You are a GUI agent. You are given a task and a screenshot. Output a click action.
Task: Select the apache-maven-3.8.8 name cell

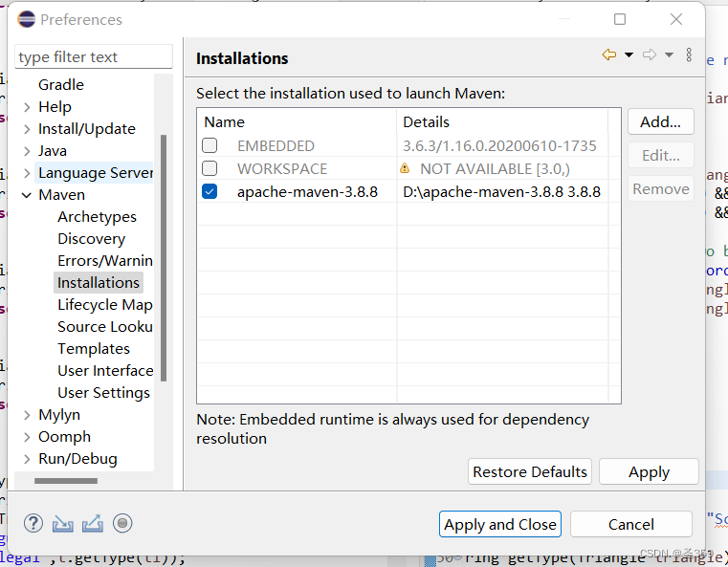307,191
